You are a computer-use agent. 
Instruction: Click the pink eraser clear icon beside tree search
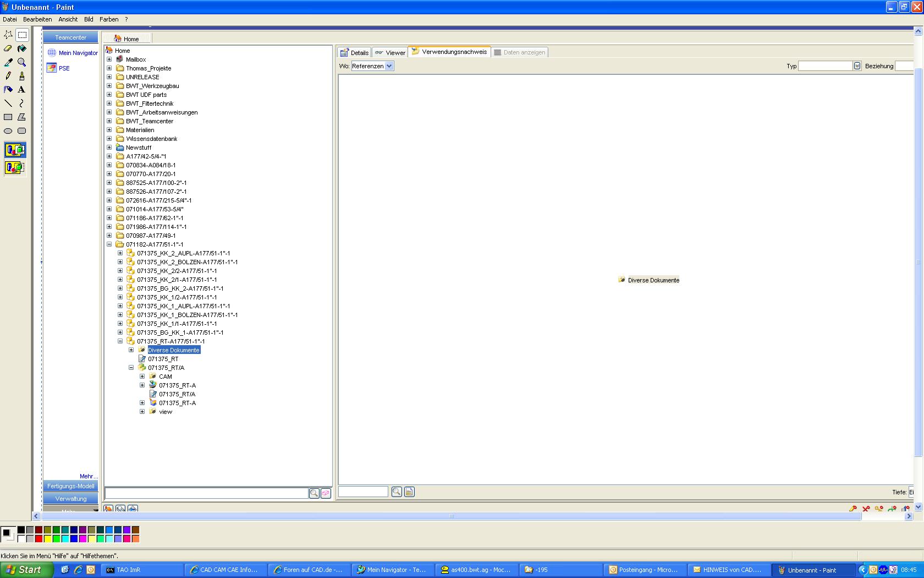coord(326,493)
